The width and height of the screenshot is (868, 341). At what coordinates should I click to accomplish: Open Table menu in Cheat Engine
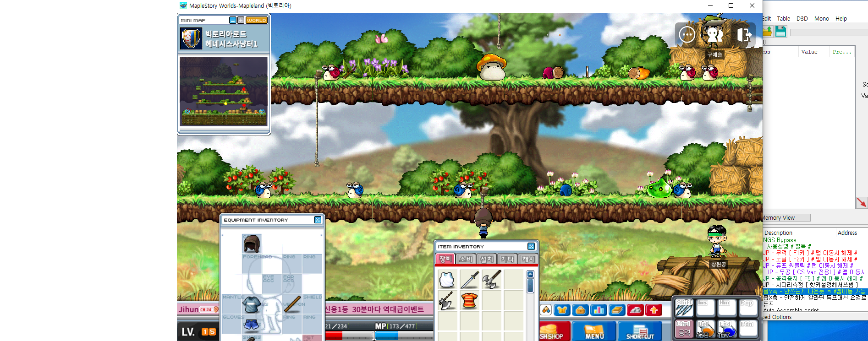pyautogui.click(x=783, y=19)
